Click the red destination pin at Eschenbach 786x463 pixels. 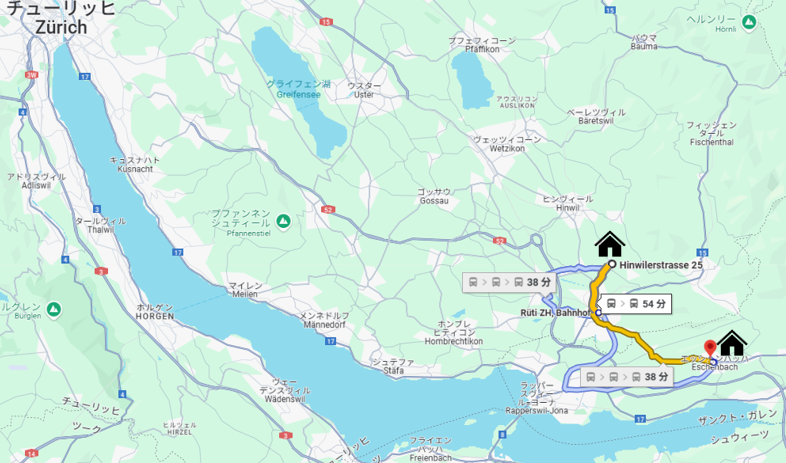pos(710,349)
